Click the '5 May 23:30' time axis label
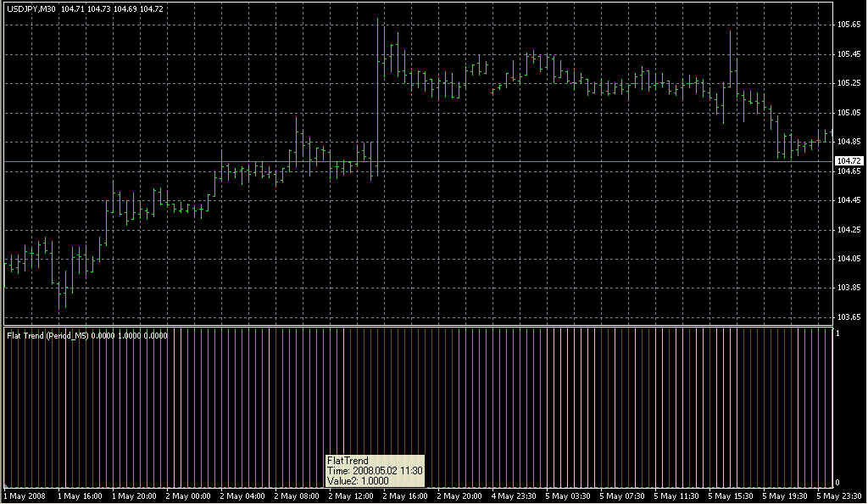 pos(839,495)
